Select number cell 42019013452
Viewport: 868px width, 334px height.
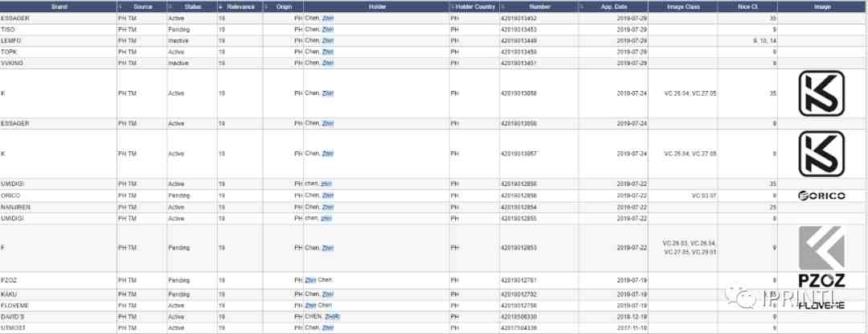(x=520, y=18)
